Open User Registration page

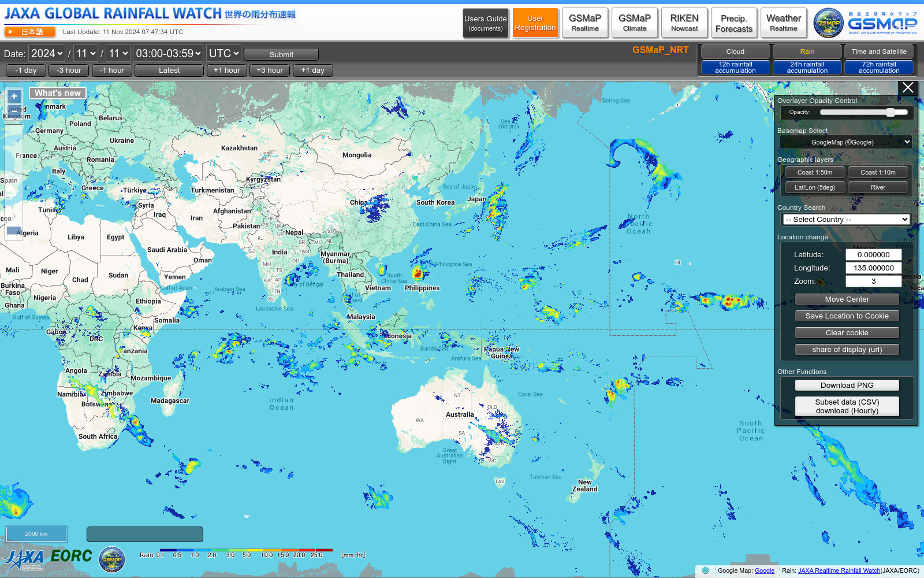click(535, 23)
